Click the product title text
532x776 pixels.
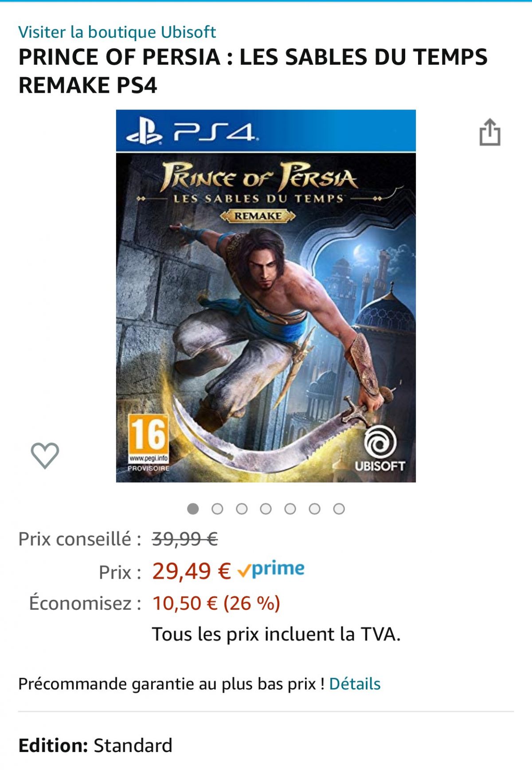tap(253, 71)
